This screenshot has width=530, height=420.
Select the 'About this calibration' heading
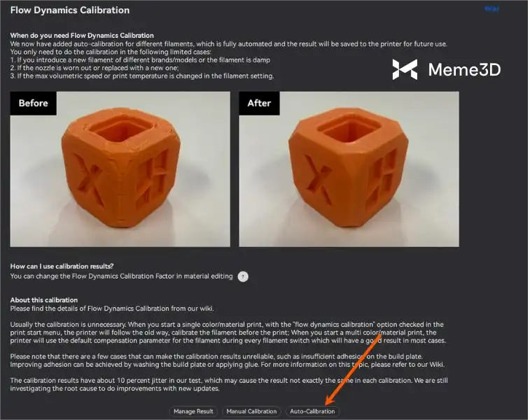click(44, 300)
